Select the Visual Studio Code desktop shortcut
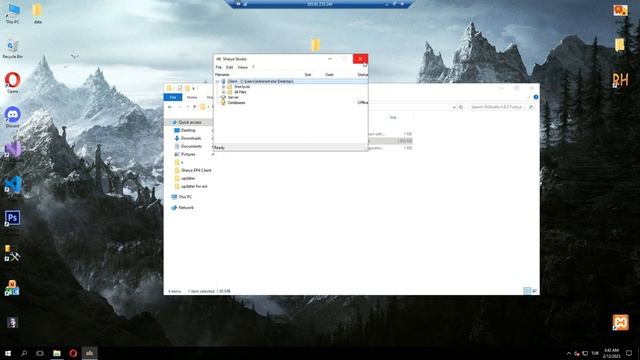 coord(12,184)
